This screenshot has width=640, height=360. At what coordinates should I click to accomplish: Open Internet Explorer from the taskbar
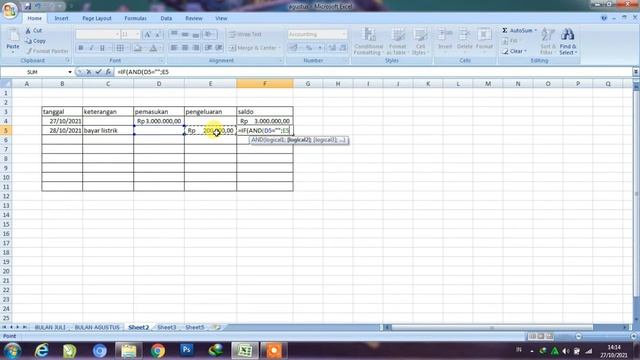(42, 351)
